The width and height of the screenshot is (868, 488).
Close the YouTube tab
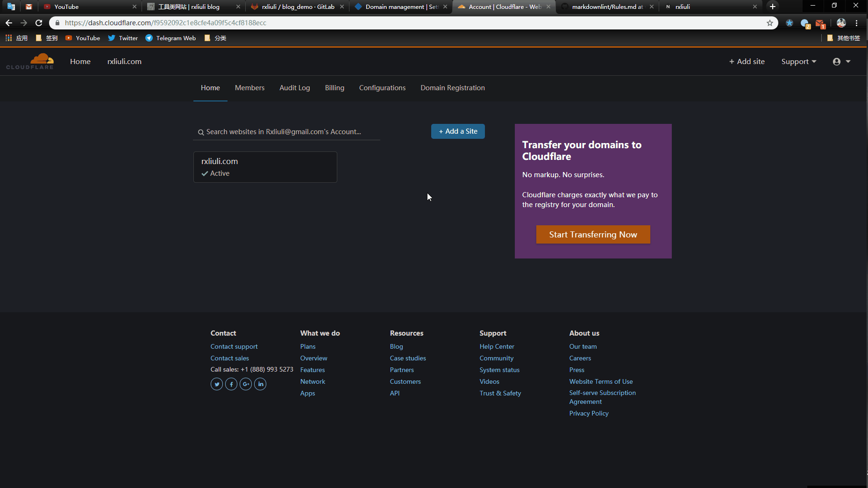click(x=135, y=7)
